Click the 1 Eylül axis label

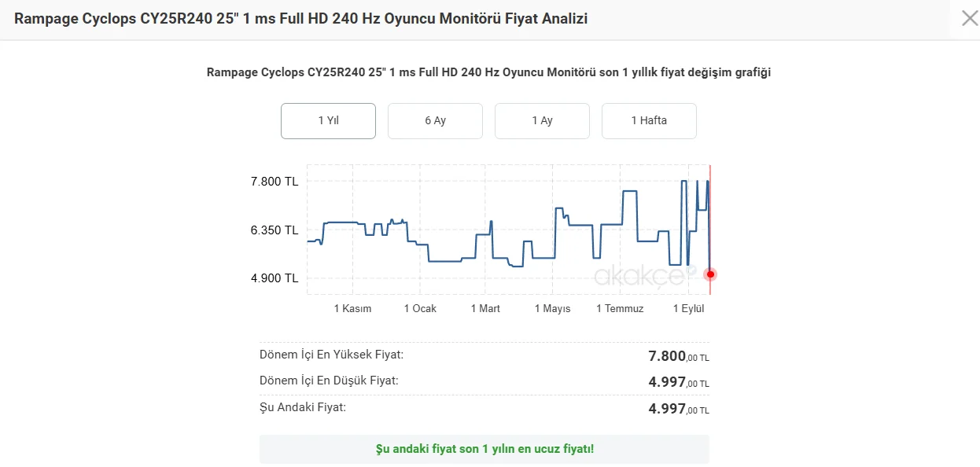pyautogui.click(x=688, y=308)
